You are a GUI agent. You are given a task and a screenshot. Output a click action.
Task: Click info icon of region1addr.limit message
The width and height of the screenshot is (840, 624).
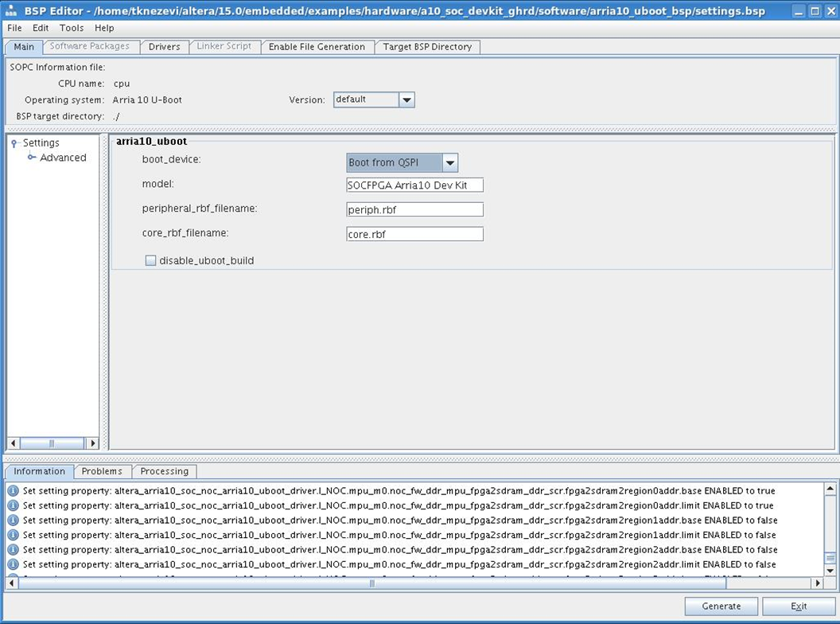point(14,535)
